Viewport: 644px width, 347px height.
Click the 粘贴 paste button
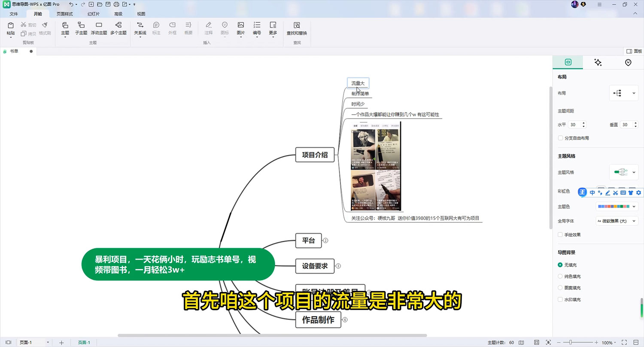tap(9, 28)
